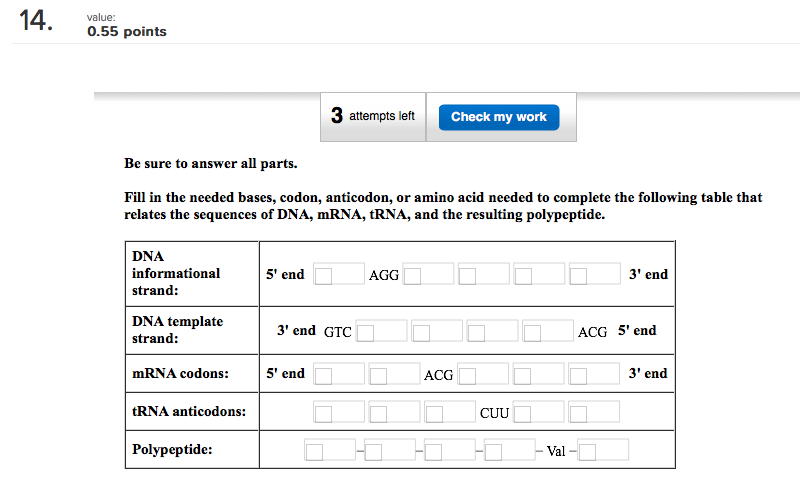Image resolution: width=800 pixels, height=481 pixels.
Task: Click mRNA box immediately right of ACG
Action: point(483,375)
